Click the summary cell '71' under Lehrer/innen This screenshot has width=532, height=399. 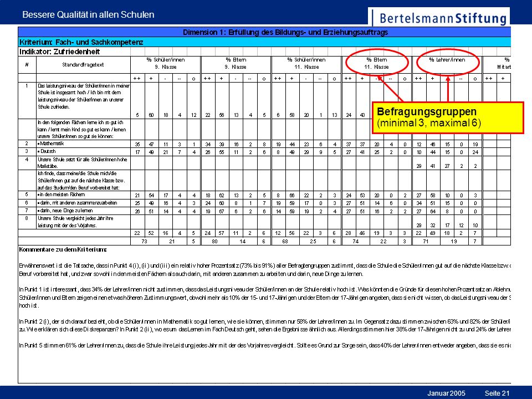tap(426, 241)
